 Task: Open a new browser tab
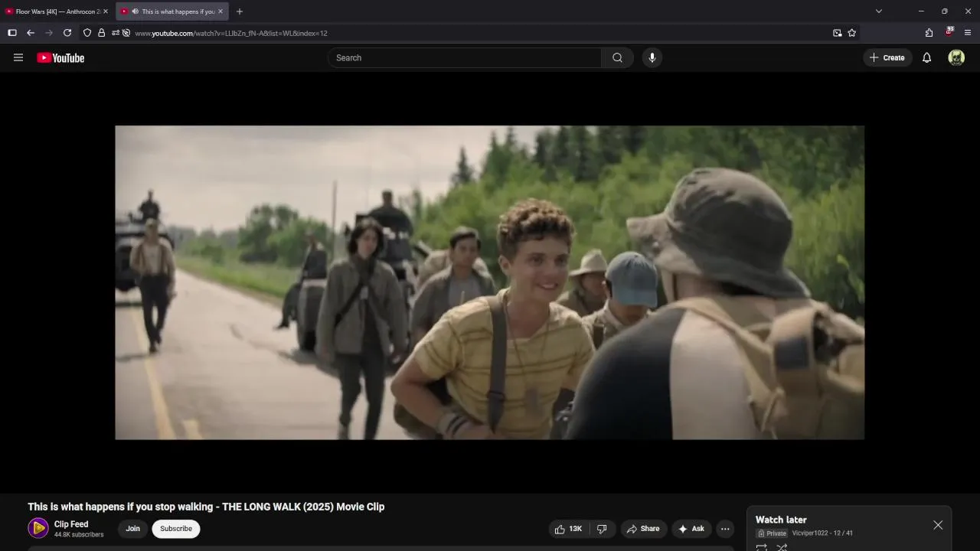pyautogui.click(x=240, y=11)
